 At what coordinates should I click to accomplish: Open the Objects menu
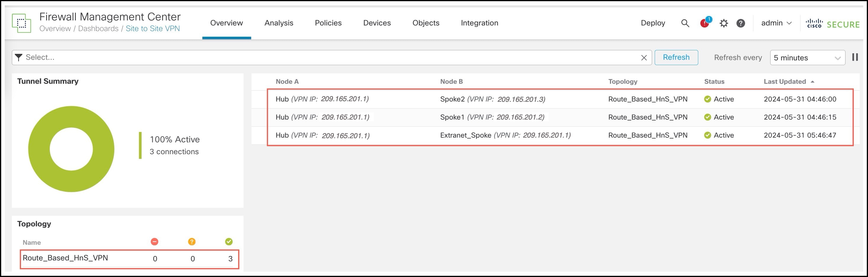(426, 23)
